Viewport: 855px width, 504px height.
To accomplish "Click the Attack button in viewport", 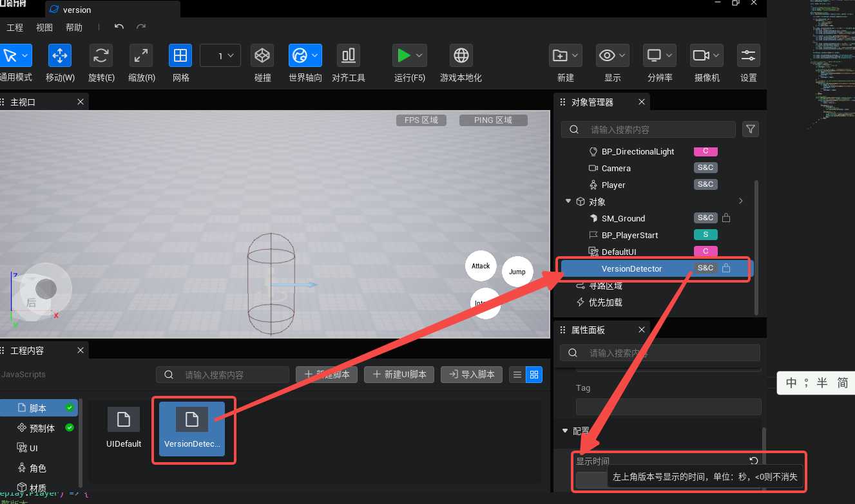I will pos(481,266).
